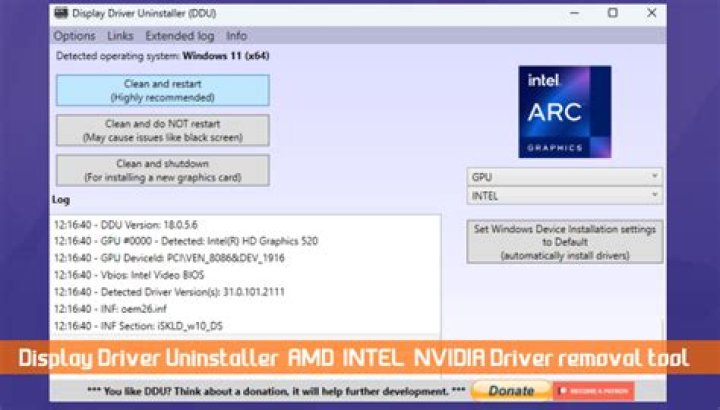
Task: Click the Detected operating system label
Action: point(163,56)
